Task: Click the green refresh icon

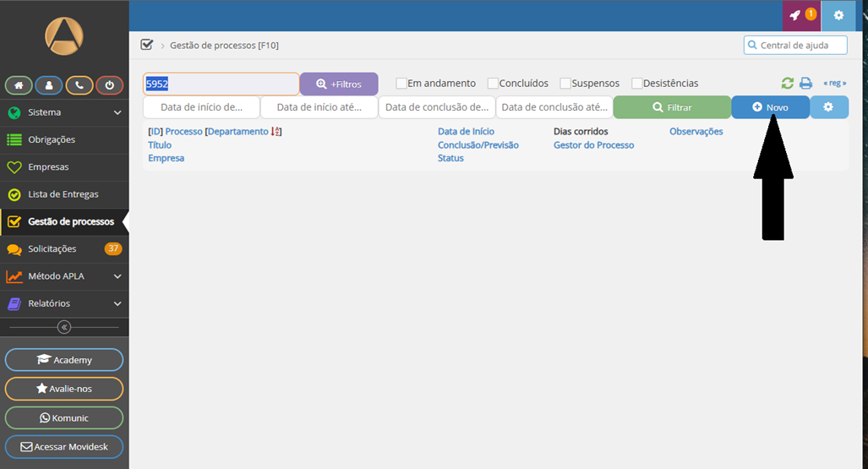Action: (788, 83)
